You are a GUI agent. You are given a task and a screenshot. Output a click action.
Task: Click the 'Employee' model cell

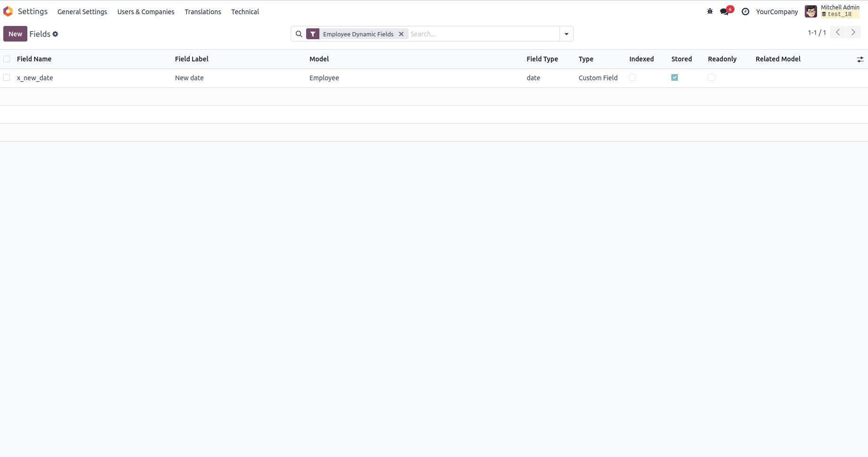[324, 78]
